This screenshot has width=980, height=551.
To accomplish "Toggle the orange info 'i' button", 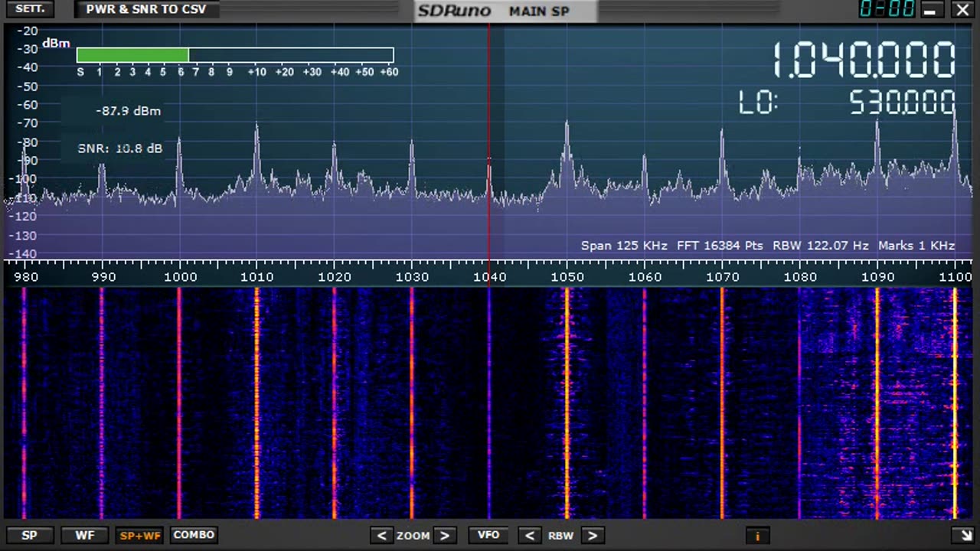I will [x=756, y=536].
